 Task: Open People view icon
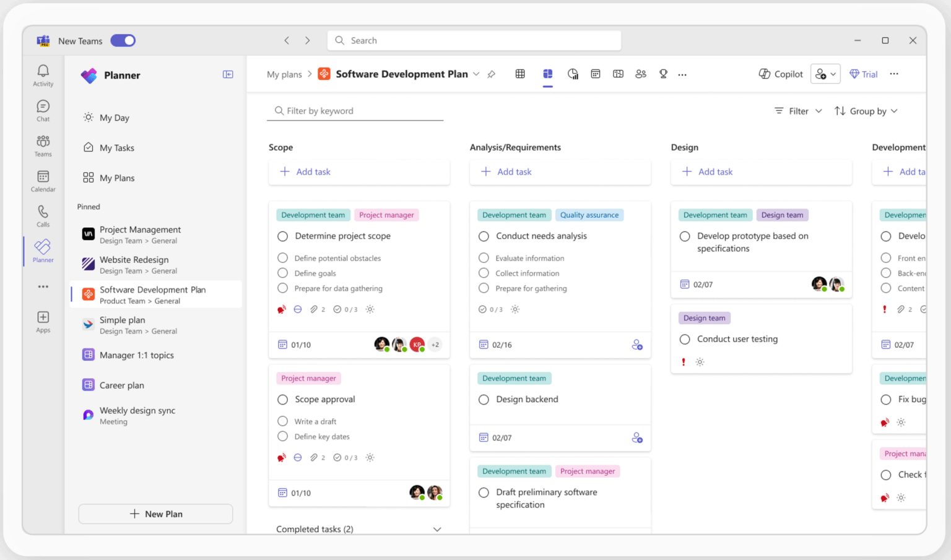pyautogui.click(x=641, y=74)
